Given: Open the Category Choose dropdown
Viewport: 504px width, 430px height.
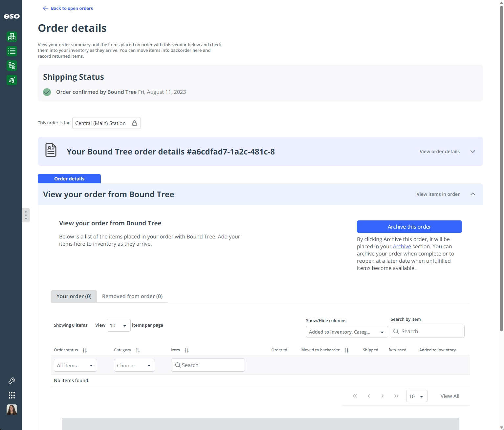Looking at the screenshot, I should coord(134,365).
